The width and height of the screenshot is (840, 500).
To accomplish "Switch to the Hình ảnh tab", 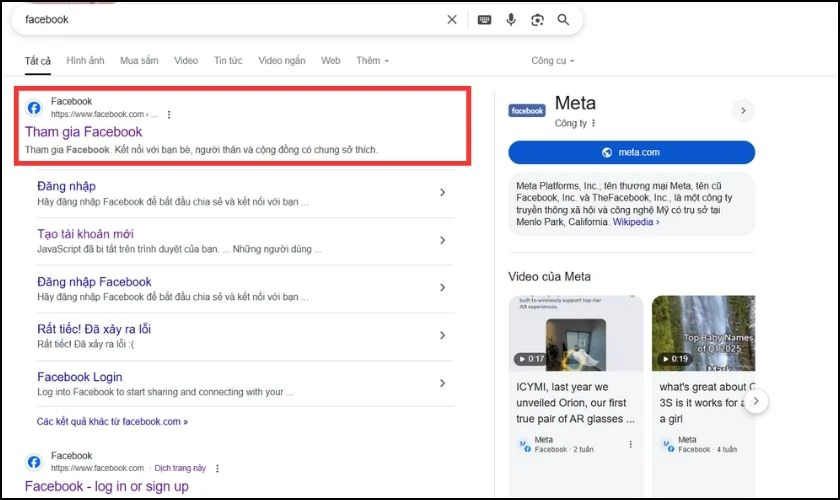I will (x=85, y=61).
